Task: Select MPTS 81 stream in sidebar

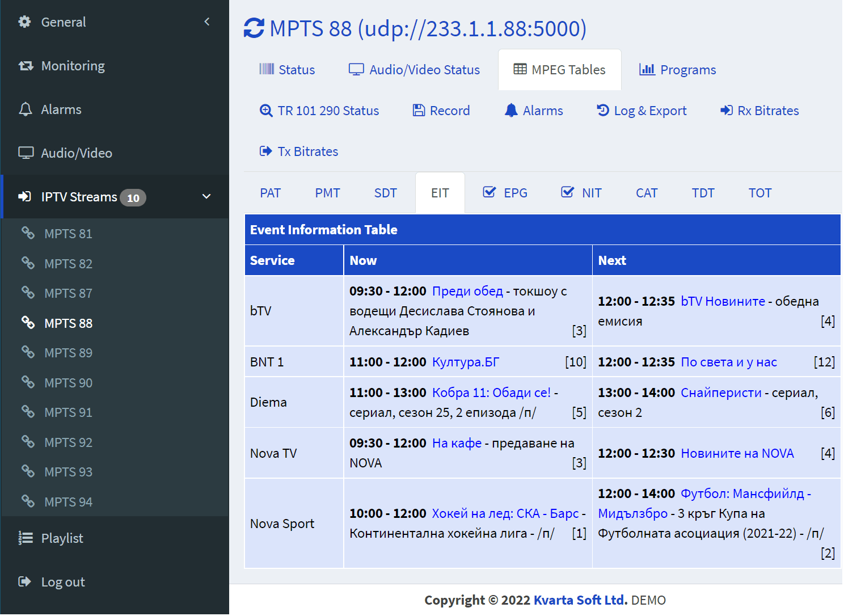Action: coord(68,234)
